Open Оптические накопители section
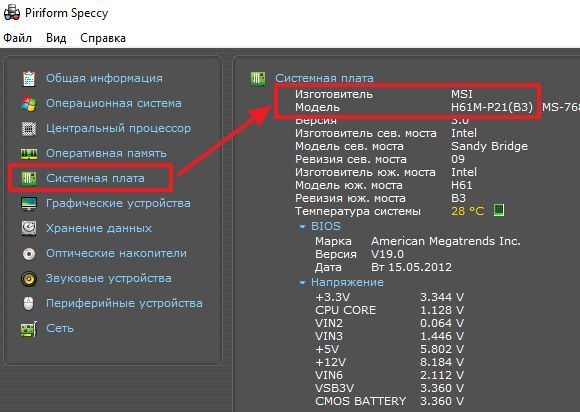 click(116, 253)
